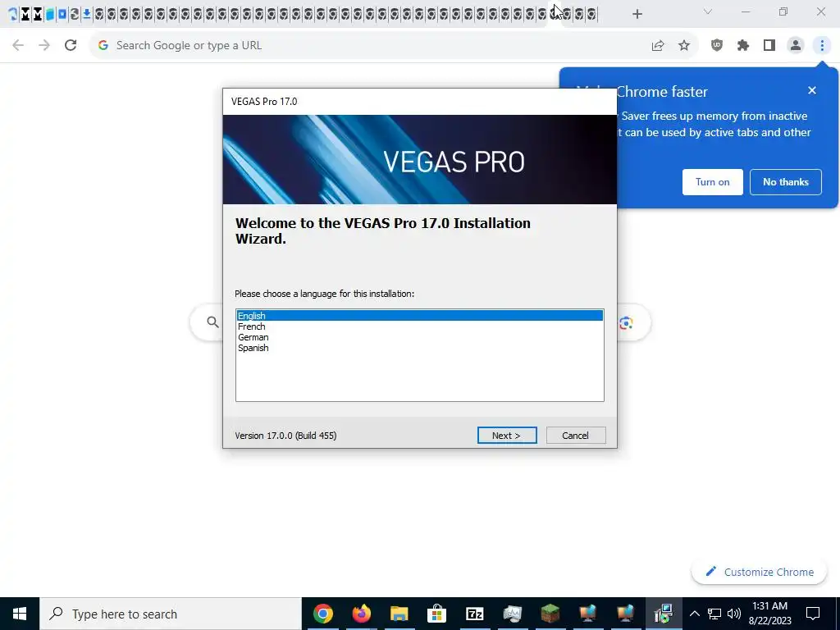Decline with No thanks

(785, 182)
